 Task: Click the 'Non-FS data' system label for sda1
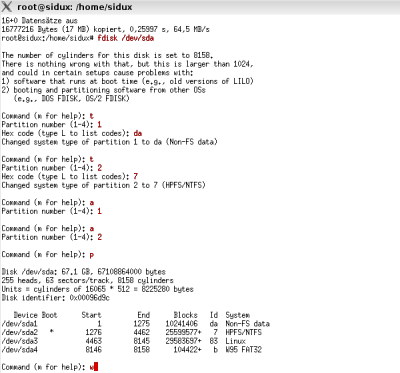click(x=248, y=324)
